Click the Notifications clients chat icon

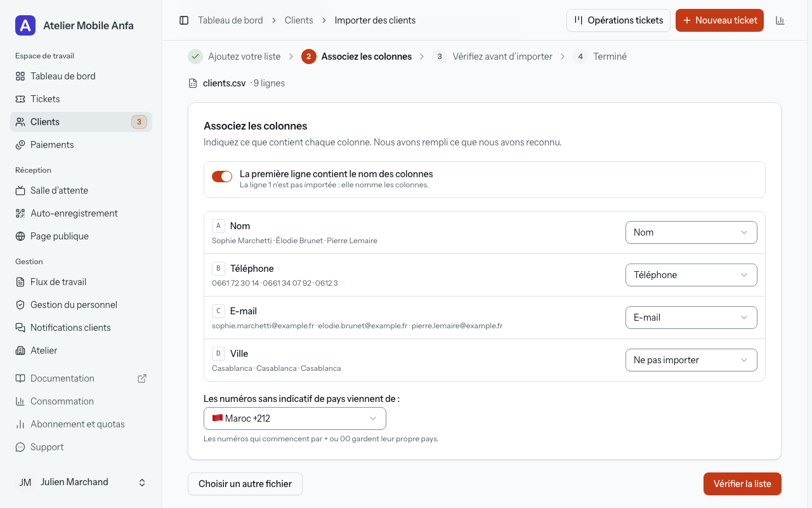[20, 328]
